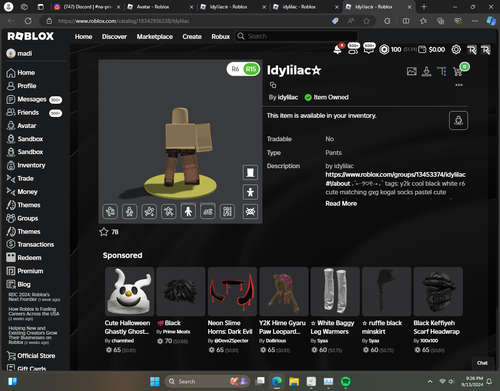Expand description with Read More
The width and height of the screenshot is (500, 391).
[341, 203]
